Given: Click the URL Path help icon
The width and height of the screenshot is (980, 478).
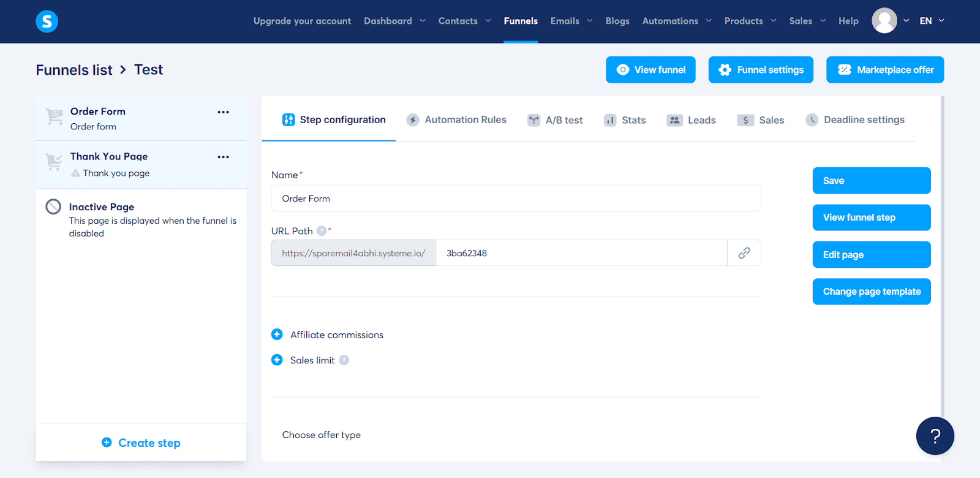Looking at the screenshot, I should [x=322, y=231].
